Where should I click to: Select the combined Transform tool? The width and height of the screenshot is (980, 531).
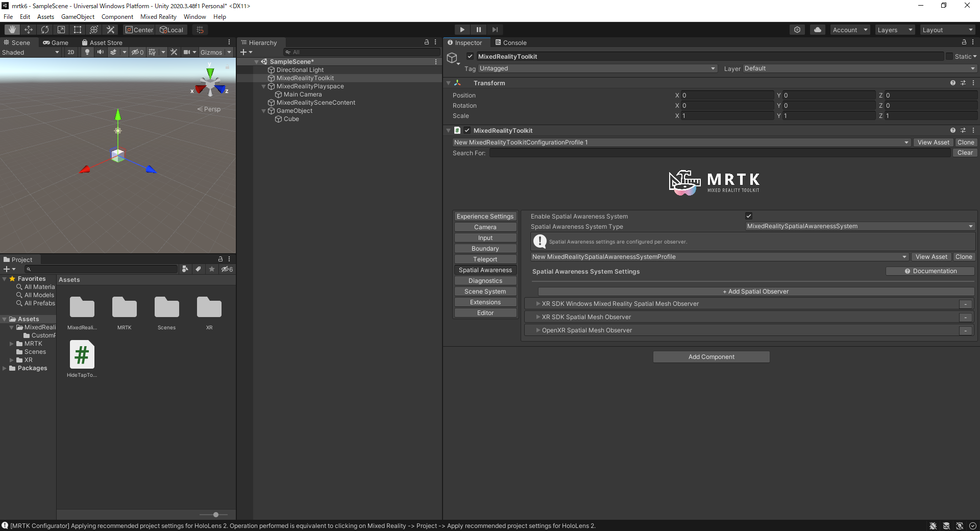(x=94, y=30)
